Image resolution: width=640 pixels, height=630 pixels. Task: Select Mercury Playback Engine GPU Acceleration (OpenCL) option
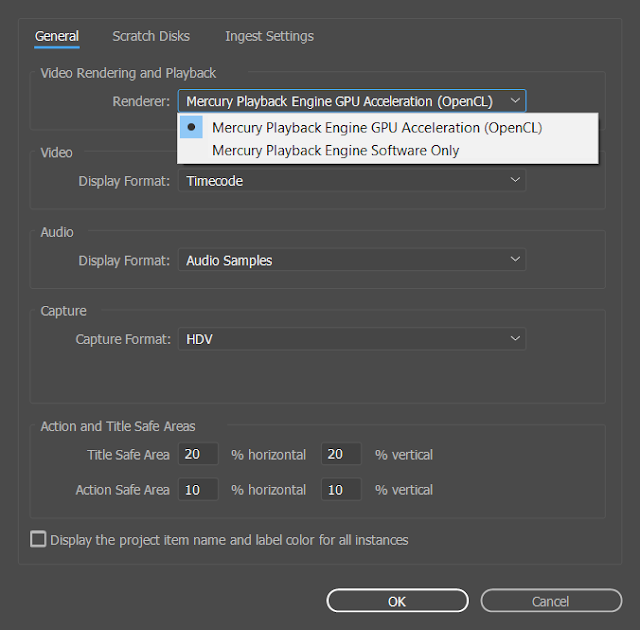coord(388,128)
